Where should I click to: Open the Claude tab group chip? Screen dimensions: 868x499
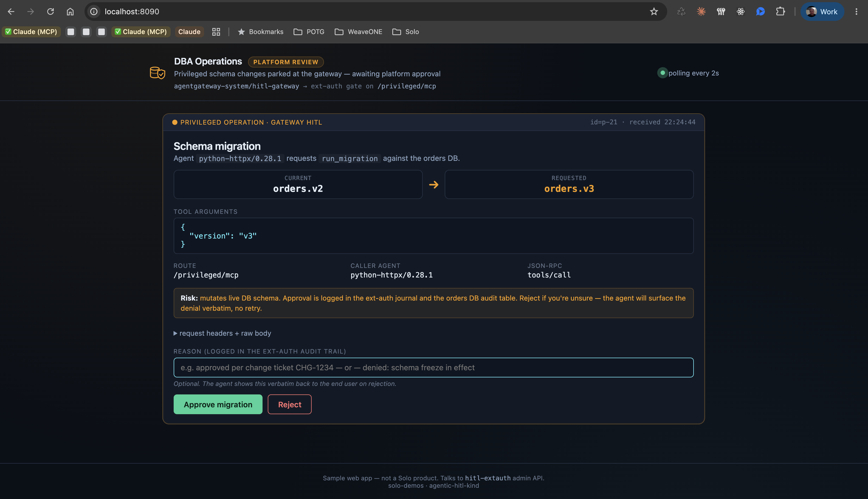pyautogui.click(x=189, y=32)
